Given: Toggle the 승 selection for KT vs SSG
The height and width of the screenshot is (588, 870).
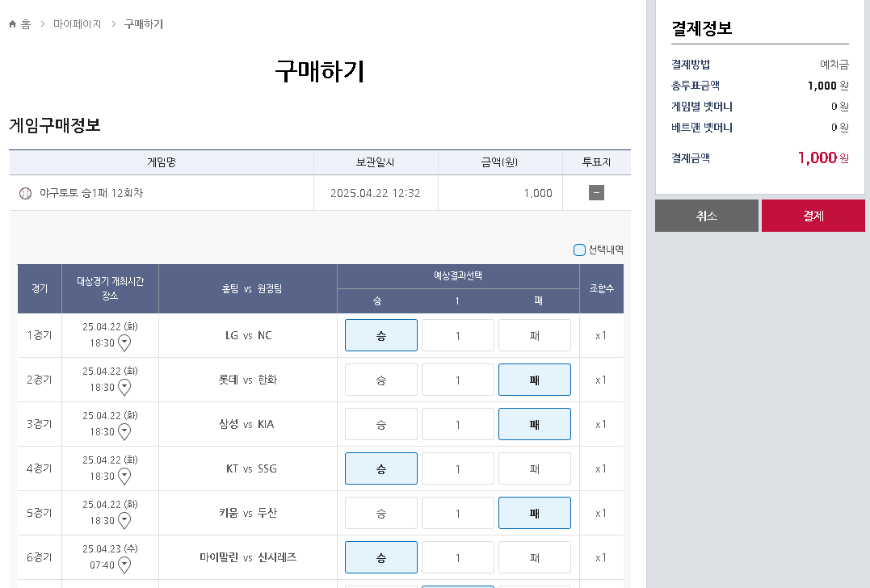Looking at the screenshot, I should [380, 468].
